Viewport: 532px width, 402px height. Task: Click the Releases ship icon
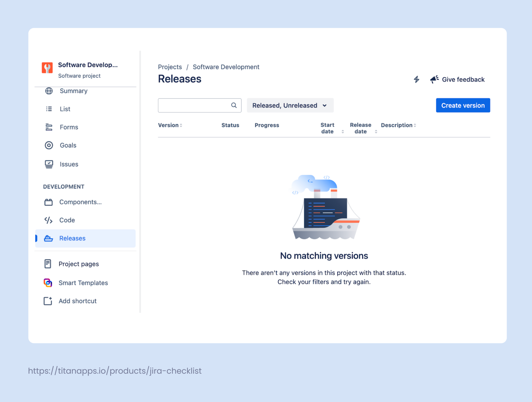(49, 238)
